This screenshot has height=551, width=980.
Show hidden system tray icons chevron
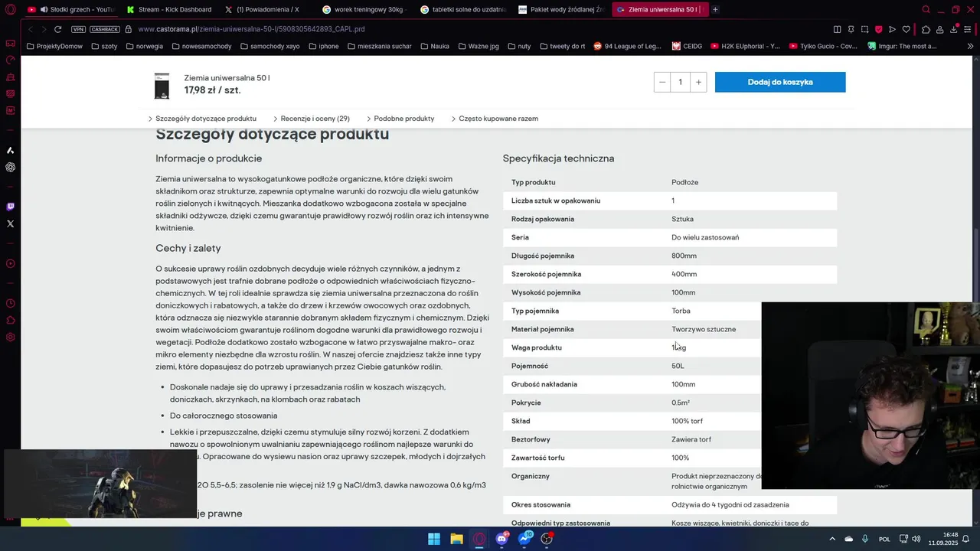832,539
